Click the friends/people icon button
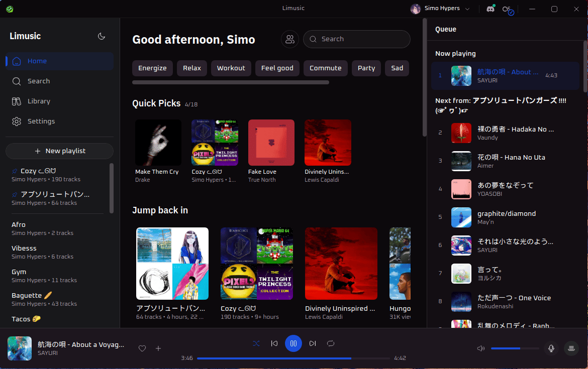The height and width of the screenshot is (369, 588). 290,39
